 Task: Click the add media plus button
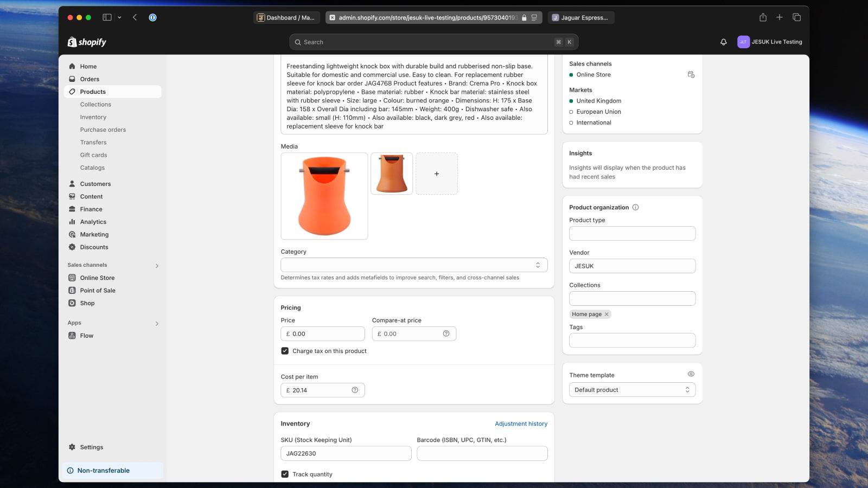click(x=437, y=174)
